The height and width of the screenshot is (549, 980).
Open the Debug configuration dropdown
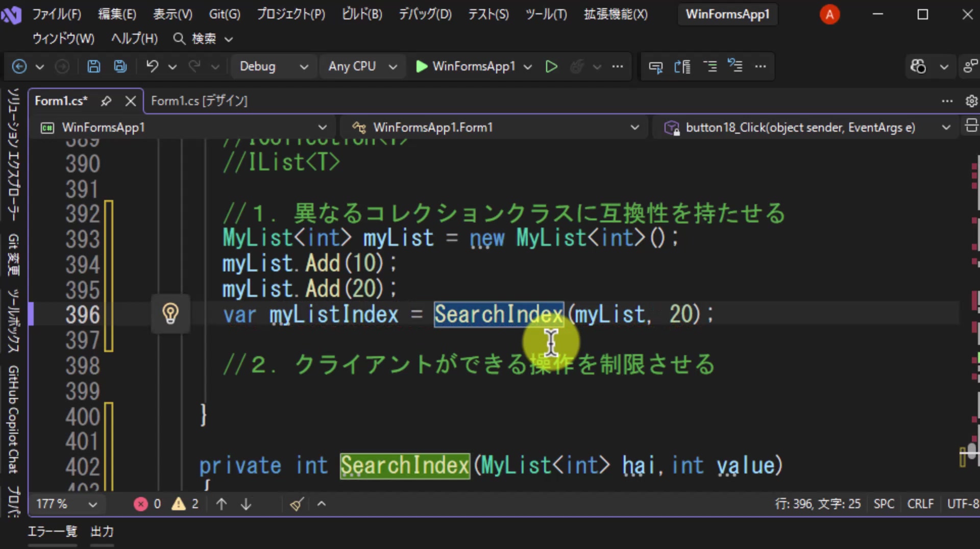click(274, 66)
